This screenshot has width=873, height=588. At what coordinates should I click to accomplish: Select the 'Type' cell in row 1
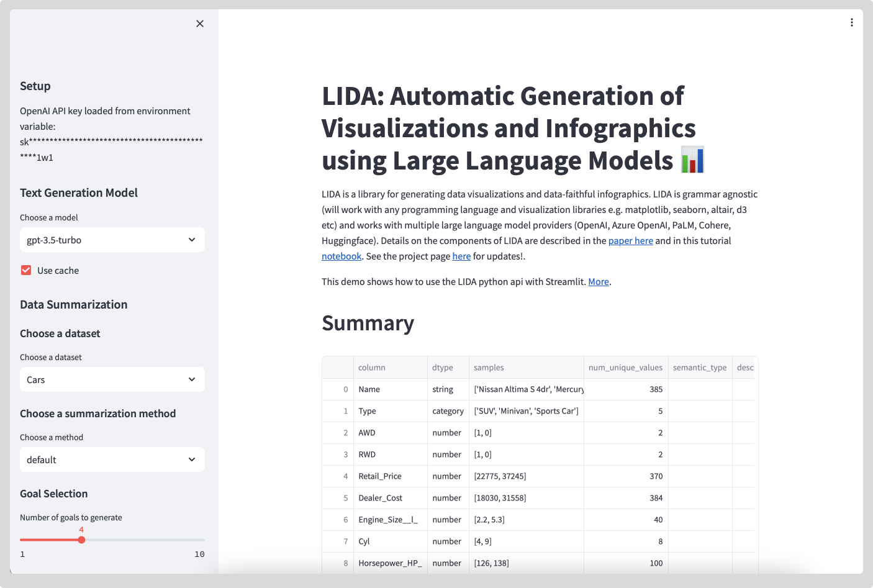(x=390, y=411)
